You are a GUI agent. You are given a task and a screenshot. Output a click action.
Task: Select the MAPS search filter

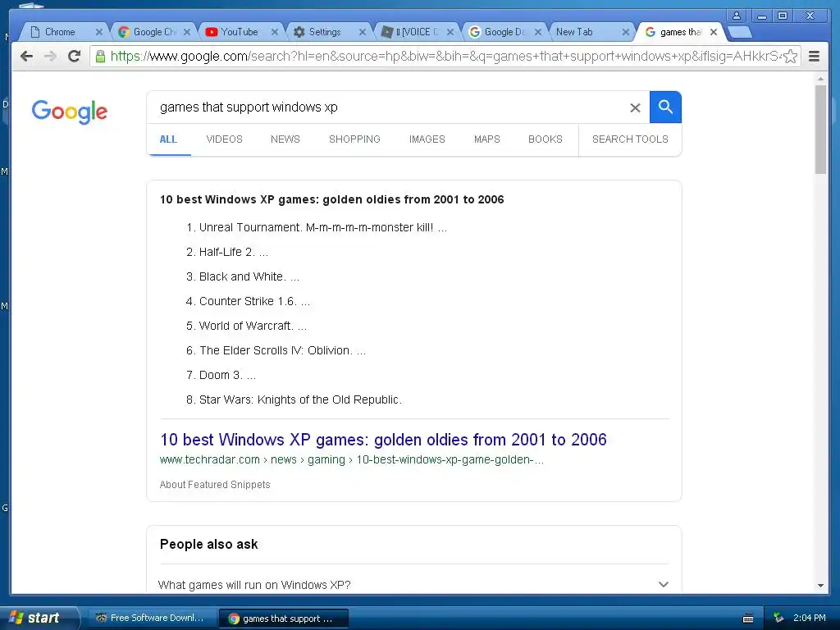(x=487, y=139)
